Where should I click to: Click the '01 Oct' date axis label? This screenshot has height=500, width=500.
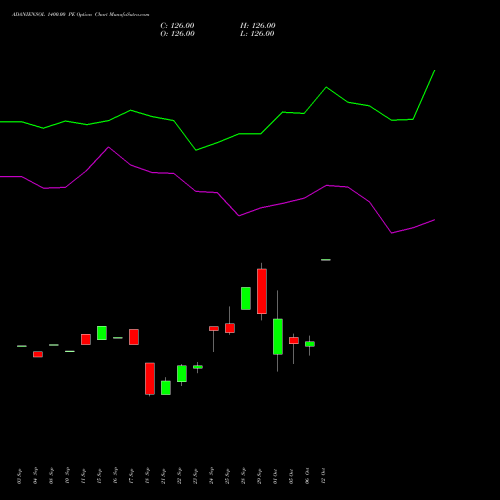pos(275,476)
